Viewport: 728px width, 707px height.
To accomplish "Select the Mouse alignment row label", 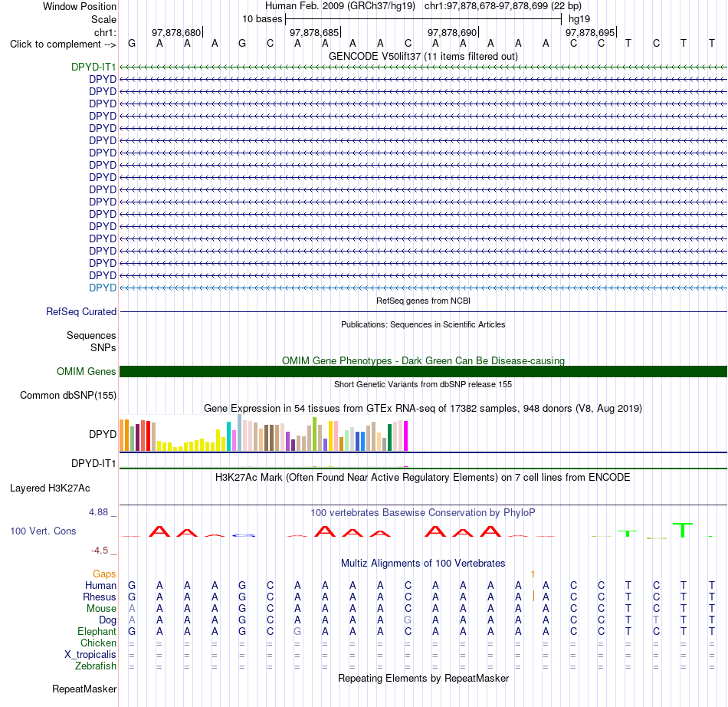I will click(x=101, y=609).
